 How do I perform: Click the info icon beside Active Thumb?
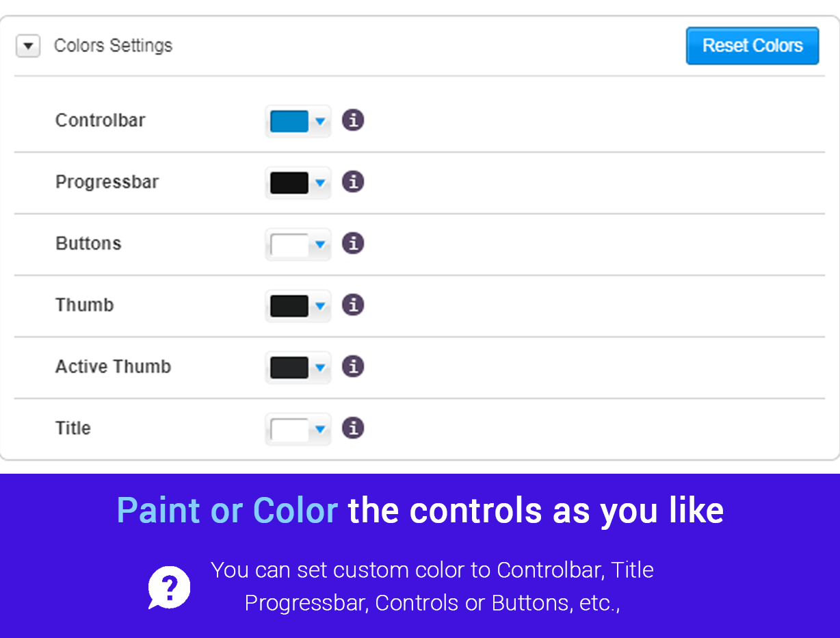tap(352, 367)
